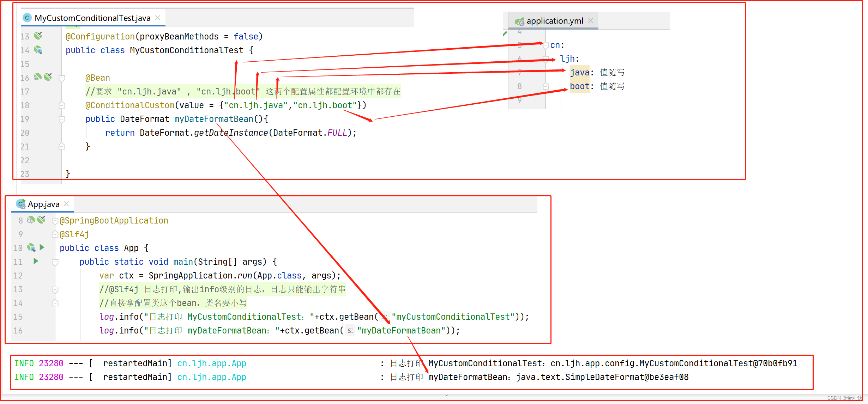This screenshot has width=868, height=404.
Task: Run main method via green arrow on line 11
Action: coord(36,261)
